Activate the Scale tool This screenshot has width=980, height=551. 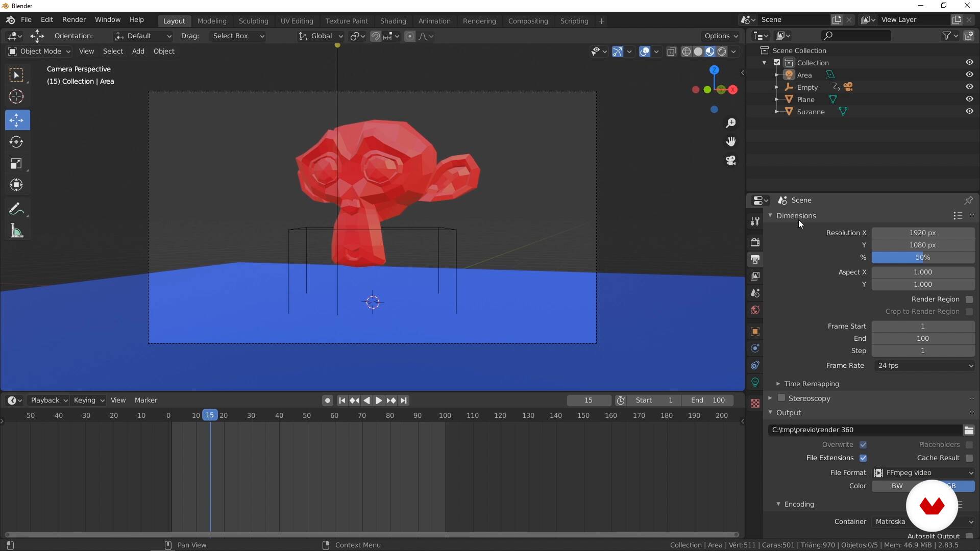17,164
